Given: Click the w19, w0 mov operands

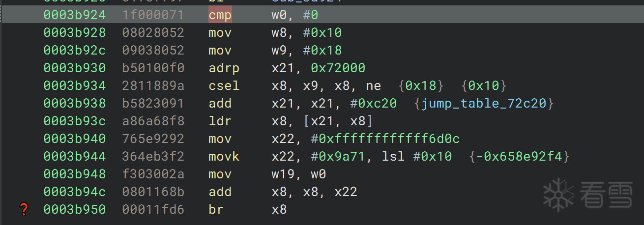Looking at the screenshot, I should [298, 174].
